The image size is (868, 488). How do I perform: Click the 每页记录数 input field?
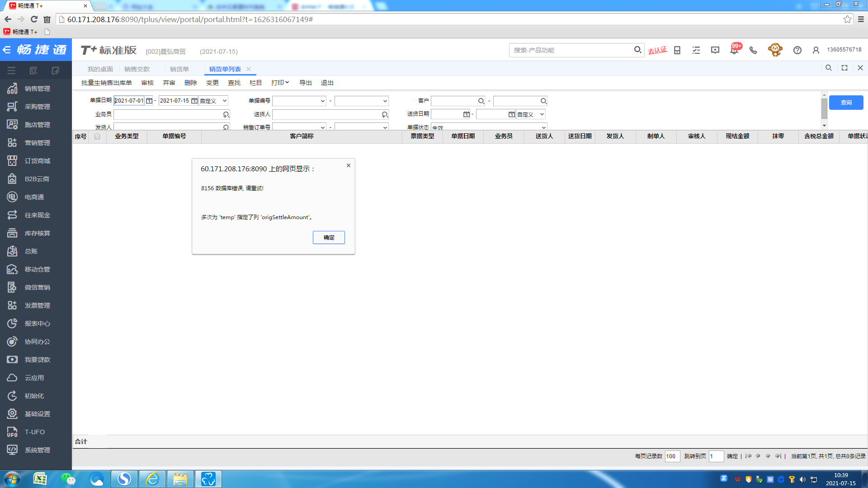(672, 456)
